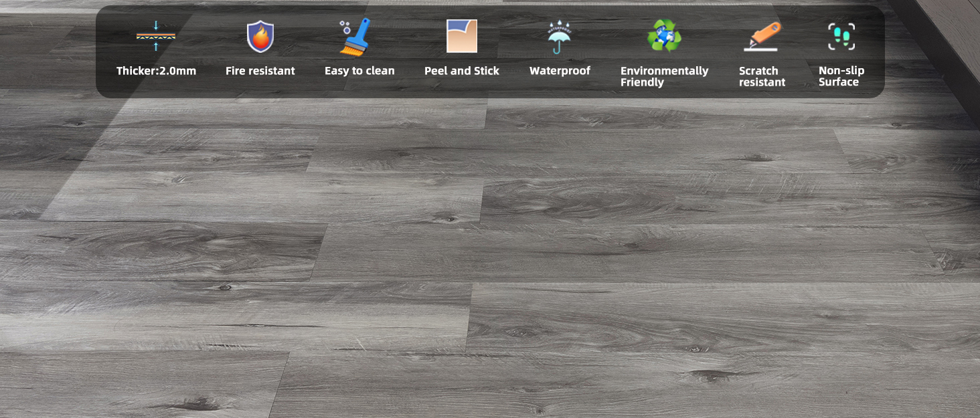The width and height of the screenshot is (980, 418).
Task: Click the green recycling globe icon
Action: coord(664,35)
